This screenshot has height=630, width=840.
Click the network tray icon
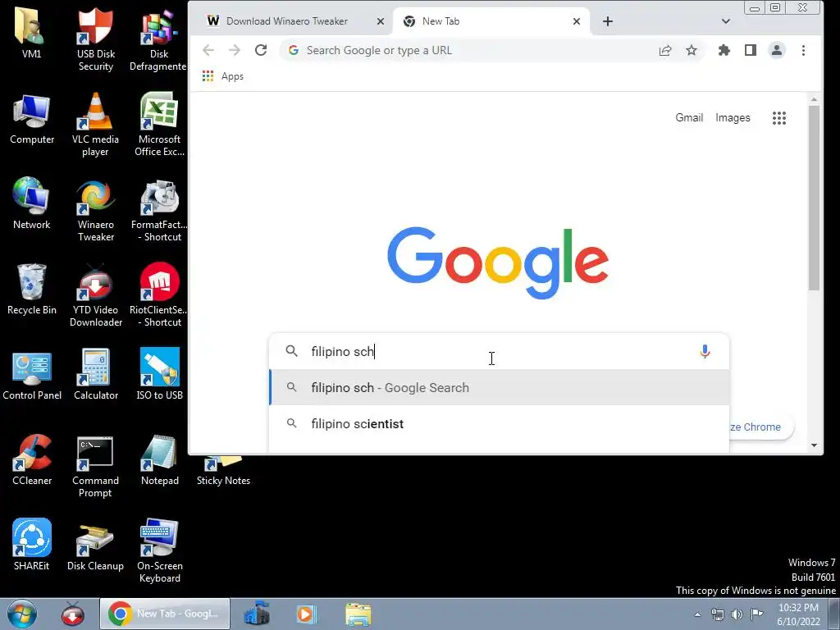(x=717, y=614)
